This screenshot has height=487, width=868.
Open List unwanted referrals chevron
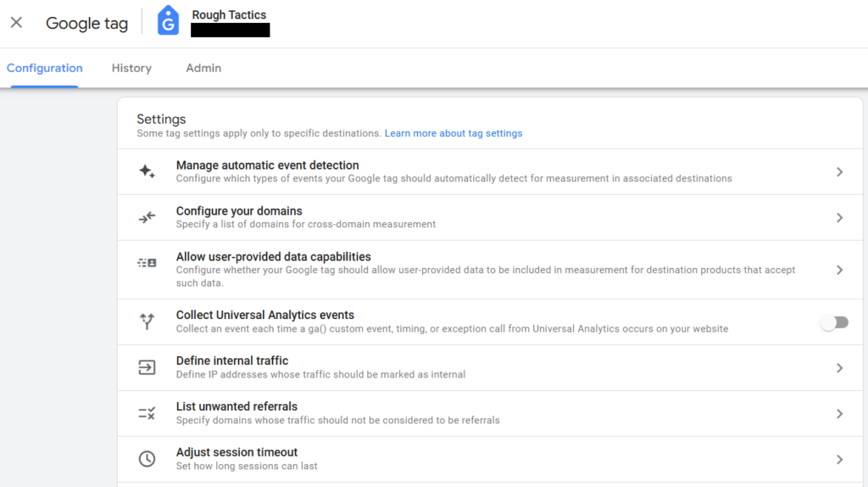tap(840, 413)
